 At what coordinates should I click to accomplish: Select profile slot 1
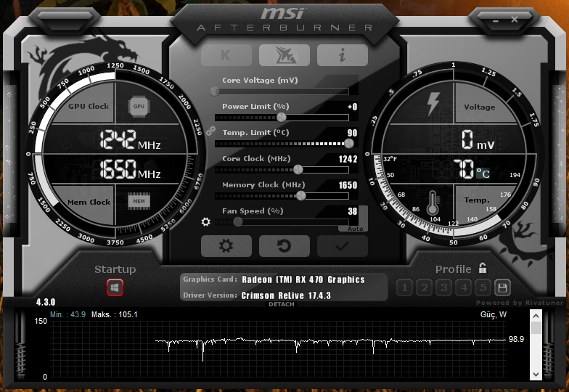(x=405, y=287)
